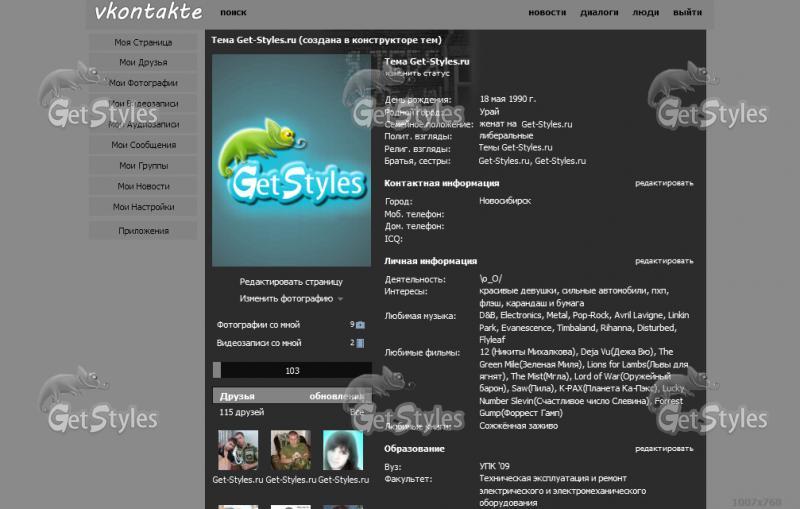Click Темы Get-Styles.ru religious views
The image size is (800, 509).
[515, 148]
